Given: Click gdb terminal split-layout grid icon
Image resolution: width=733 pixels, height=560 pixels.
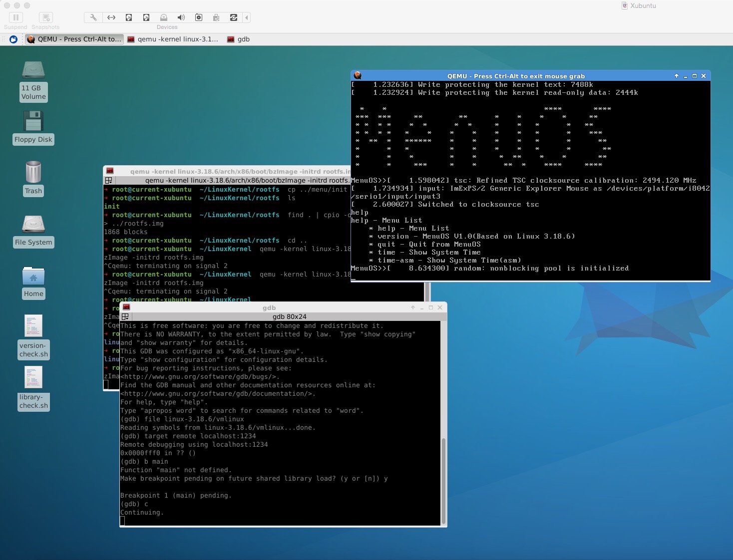Looking at the screenshot, I should coord(125,316).
